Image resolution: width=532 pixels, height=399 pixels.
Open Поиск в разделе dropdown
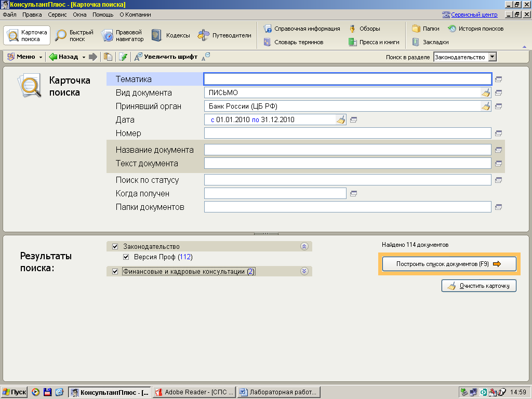point(493,57)
